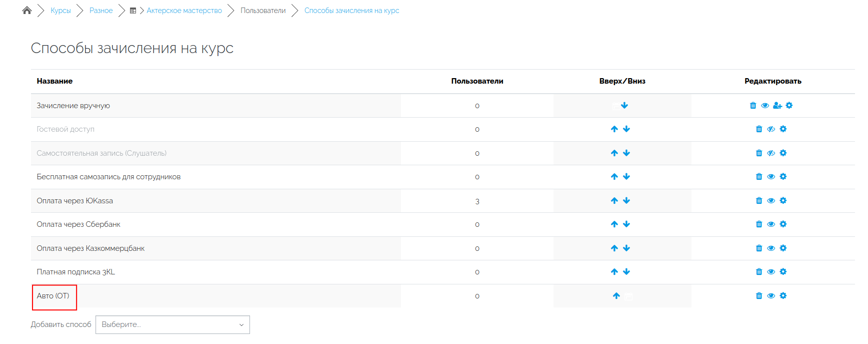Move Авто (ОТ) up one position
Screen dimensions: 868x344
(x=616, y=296)
